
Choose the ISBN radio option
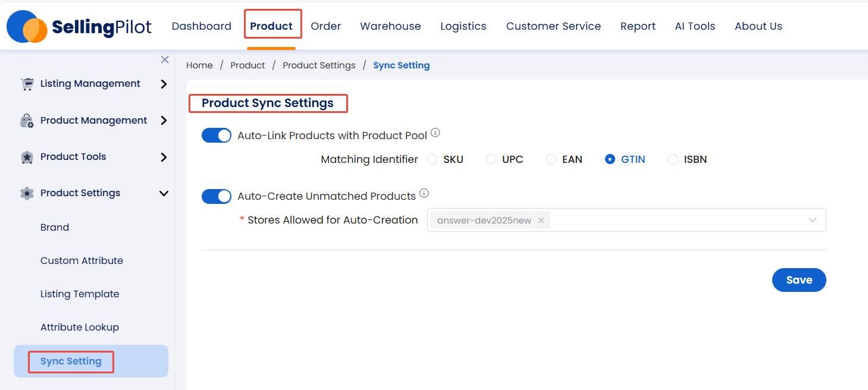(673, 159)
